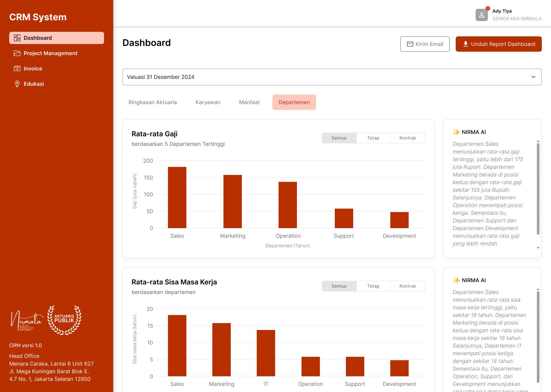Switch to the Karyawan tab
Viewport: 551px width, 392px height.
point(208,102)
